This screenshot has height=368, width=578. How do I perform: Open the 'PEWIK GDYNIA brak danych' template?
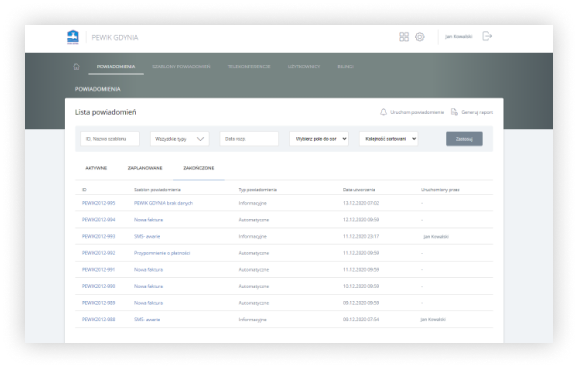[x=163, y=203]
